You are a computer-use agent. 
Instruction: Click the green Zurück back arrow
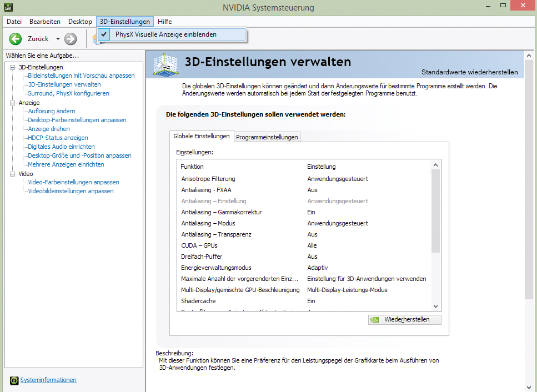tap(16, 39)
